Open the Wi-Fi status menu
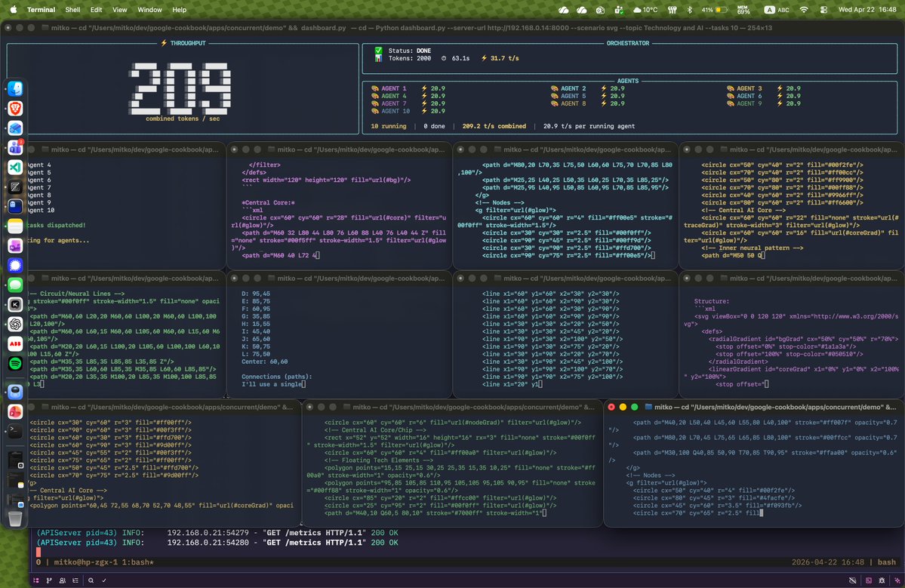The width and height of the screenshot is (905, 588). (803, 10)
